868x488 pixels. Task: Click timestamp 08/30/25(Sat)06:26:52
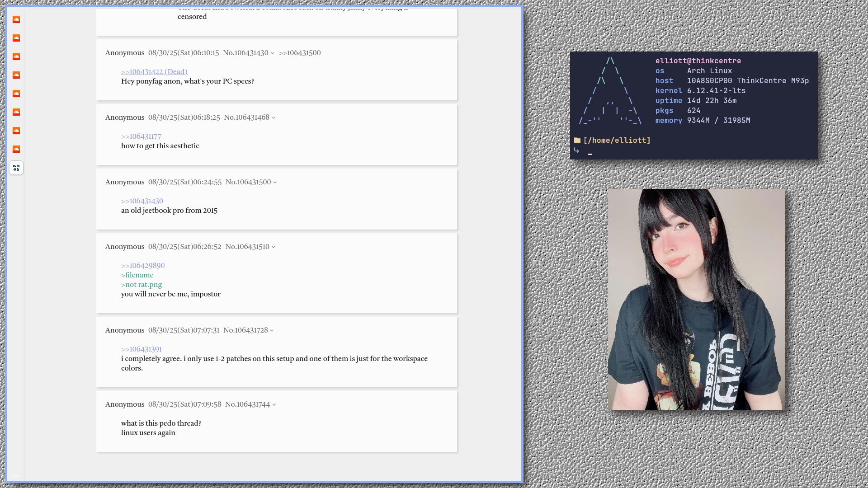(185, 247)
